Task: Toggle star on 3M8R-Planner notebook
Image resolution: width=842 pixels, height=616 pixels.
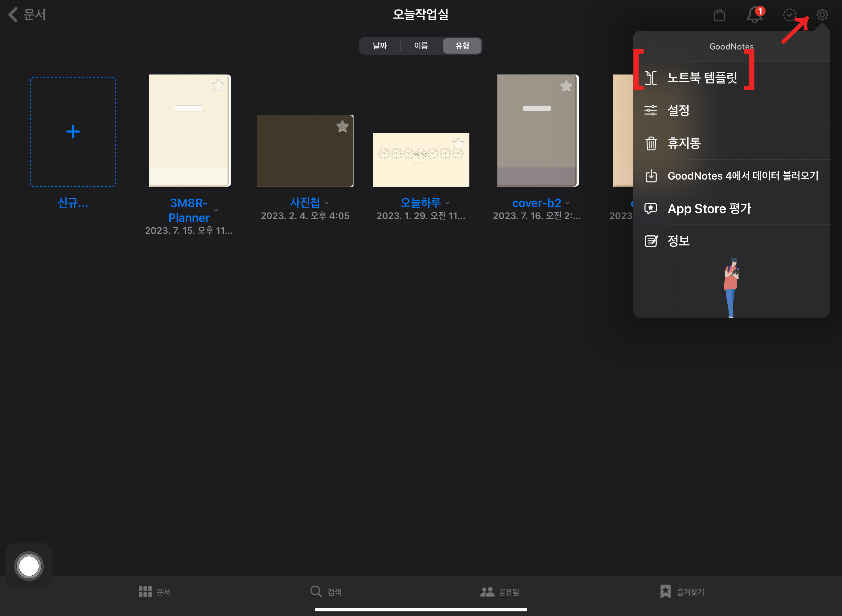Action: 219,83
